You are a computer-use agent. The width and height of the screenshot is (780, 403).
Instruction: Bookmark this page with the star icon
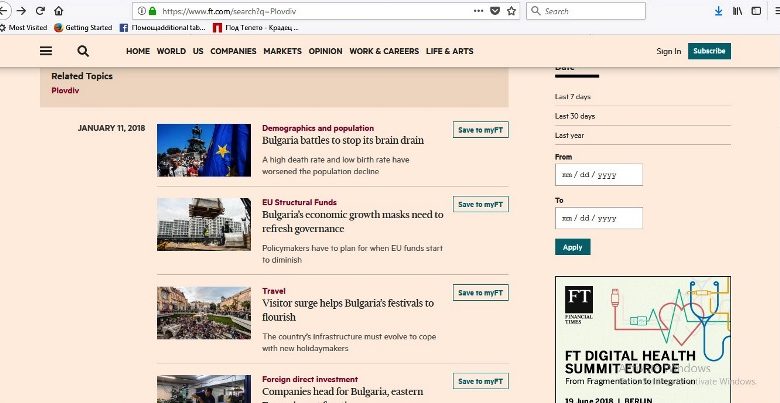pos(511,11)
